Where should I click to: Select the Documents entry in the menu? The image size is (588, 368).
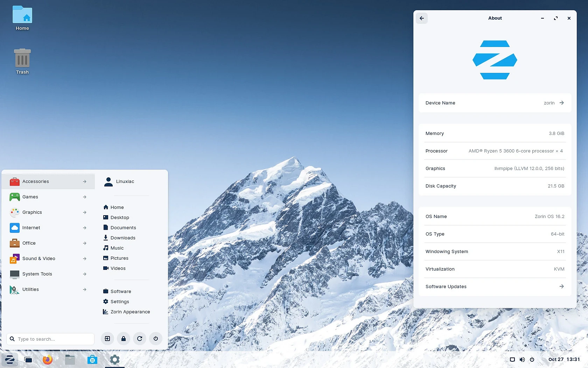coord(122,227)
